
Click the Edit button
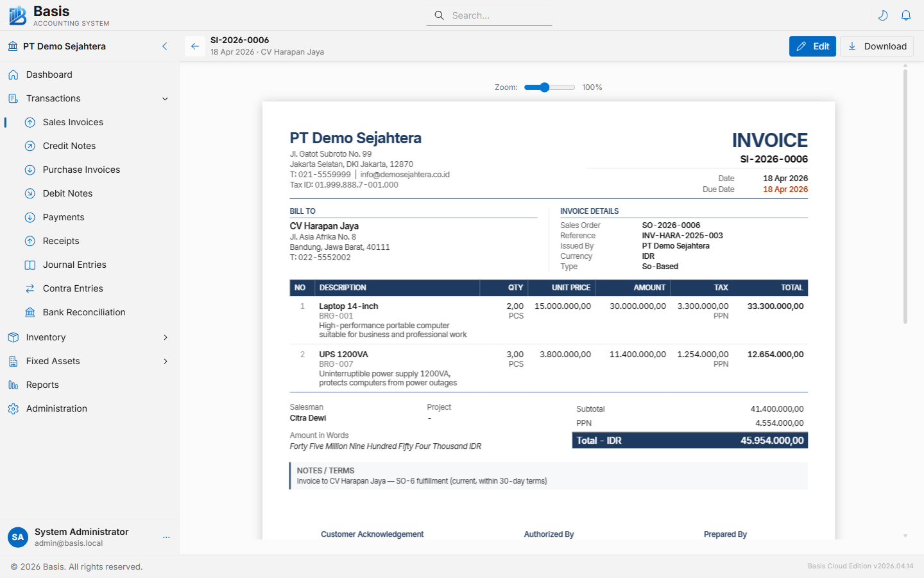(812, 46)
